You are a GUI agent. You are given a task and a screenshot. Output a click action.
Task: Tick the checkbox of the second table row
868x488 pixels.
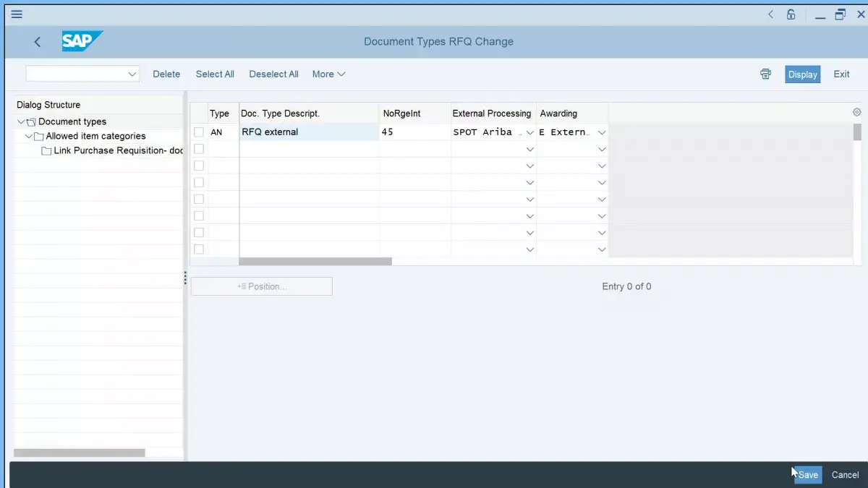tap(199, 149)
